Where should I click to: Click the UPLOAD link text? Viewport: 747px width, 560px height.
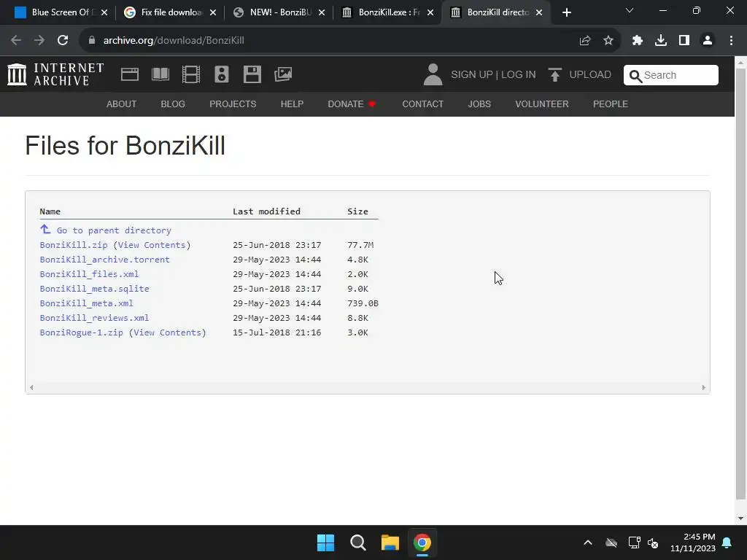(x=590, y=75)
